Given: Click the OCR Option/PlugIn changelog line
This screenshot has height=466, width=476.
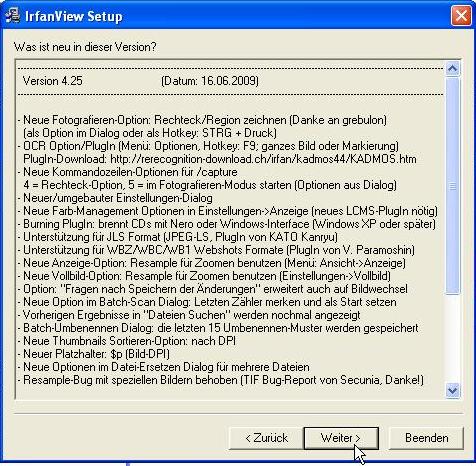Looking at the screenshot, I should click(x=208, y=146).
